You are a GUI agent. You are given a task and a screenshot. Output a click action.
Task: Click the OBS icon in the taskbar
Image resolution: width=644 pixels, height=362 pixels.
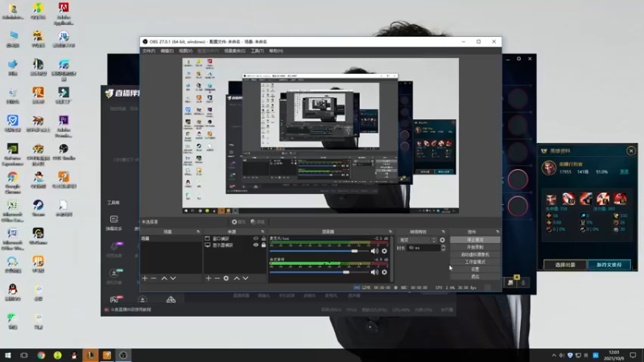(123, 355)
